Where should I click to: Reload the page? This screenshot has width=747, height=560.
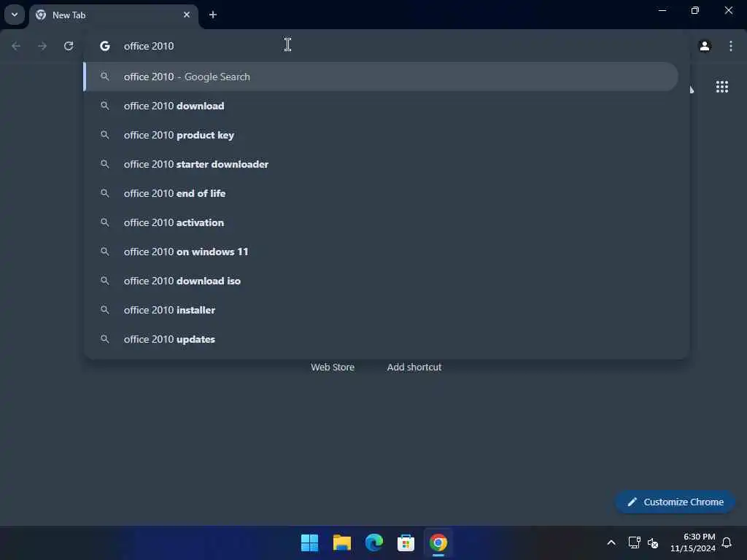coord(69,46)
